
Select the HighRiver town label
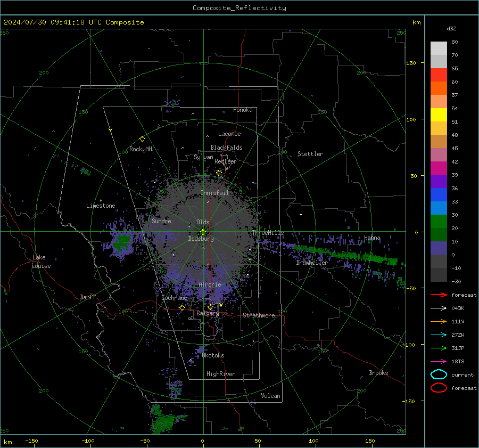[220, 374]
